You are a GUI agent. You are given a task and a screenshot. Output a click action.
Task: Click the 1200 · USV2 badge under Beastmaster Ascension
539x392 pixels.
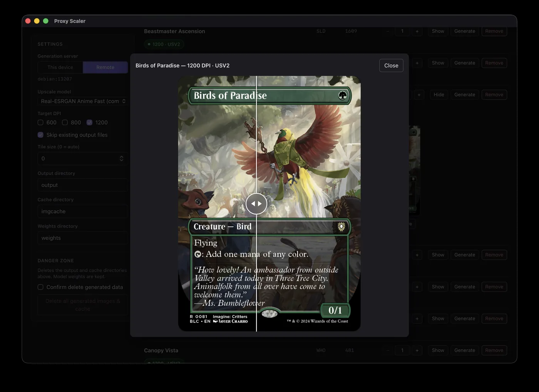click(x=164, y=44)
